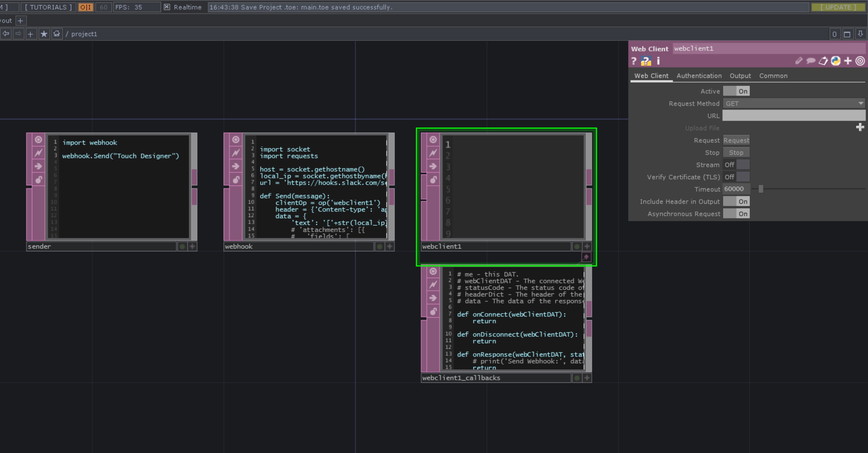This screenshot has height=453, width=868.
Task: Click the URL input field
Action: pos(794,116)
